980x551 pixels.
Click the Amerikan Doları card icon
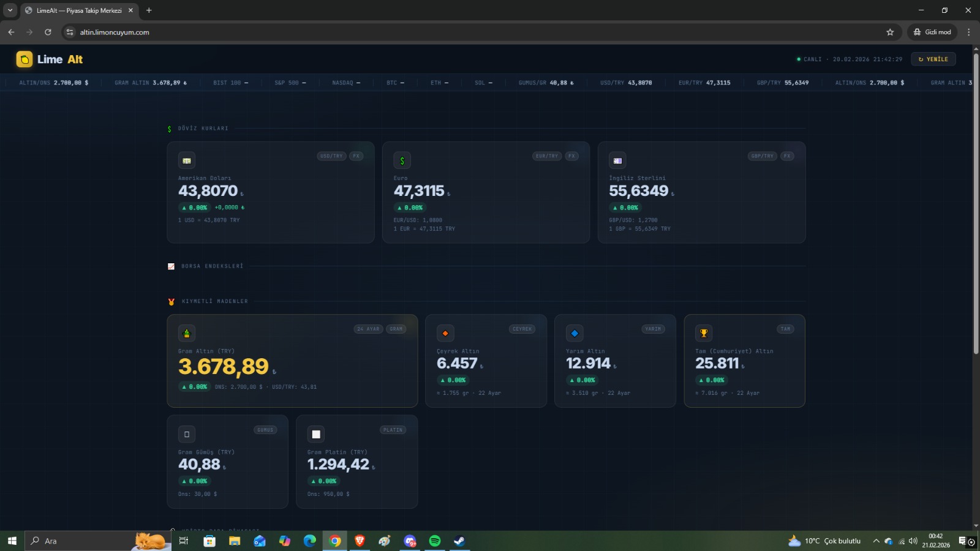[x=187, y=160]
